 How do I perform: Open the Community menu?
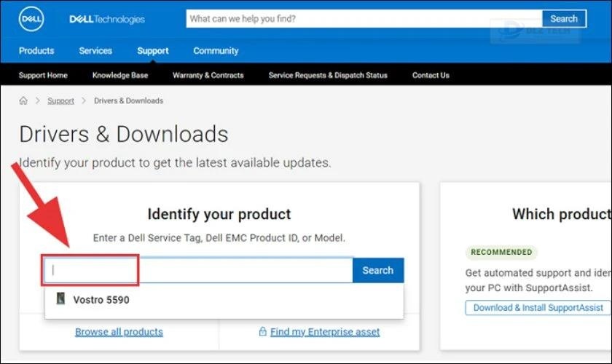(216, 51)
